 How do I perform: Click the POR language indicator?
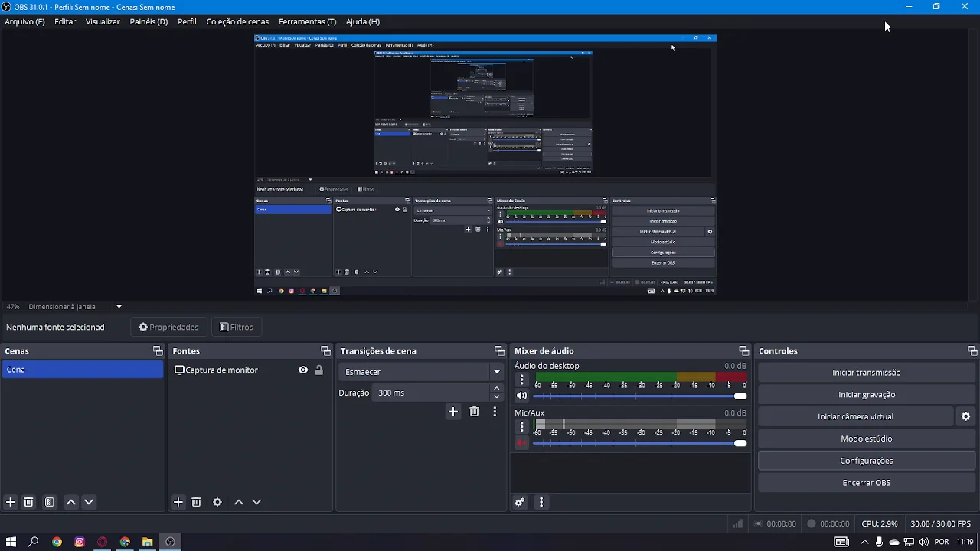click(x=942, y=542)
